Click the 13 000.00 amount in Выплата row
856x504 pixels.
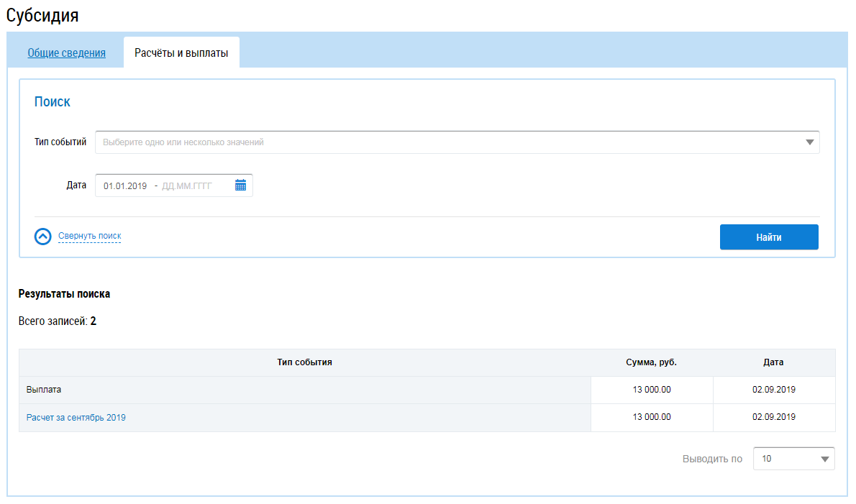coord(651,390)
